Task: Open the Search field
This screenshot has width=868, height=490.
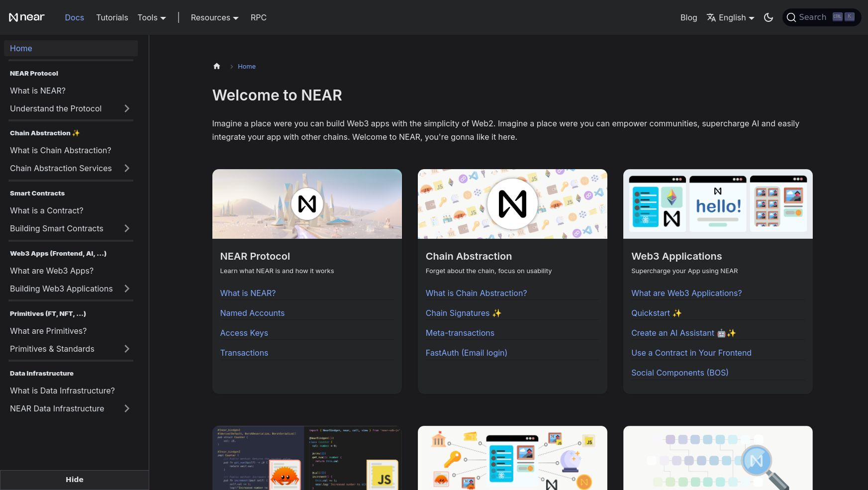Action: [x=822, y=17]
